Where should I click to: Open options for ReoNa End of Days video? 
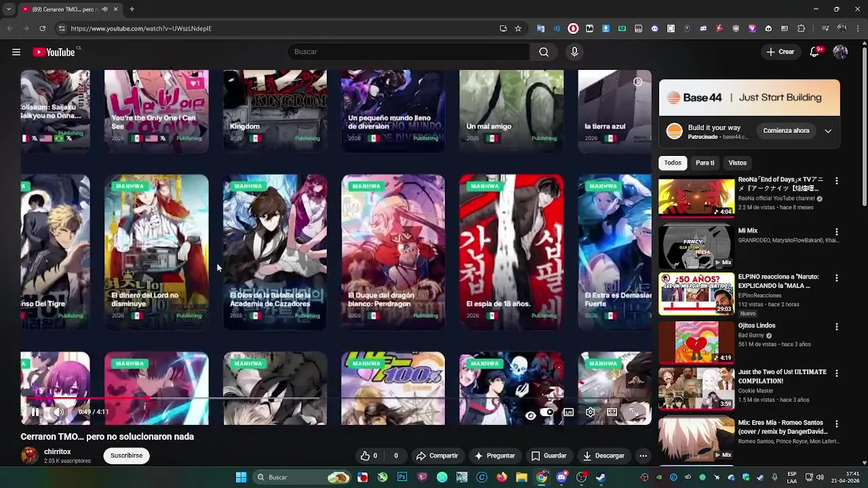click(837, 181)
